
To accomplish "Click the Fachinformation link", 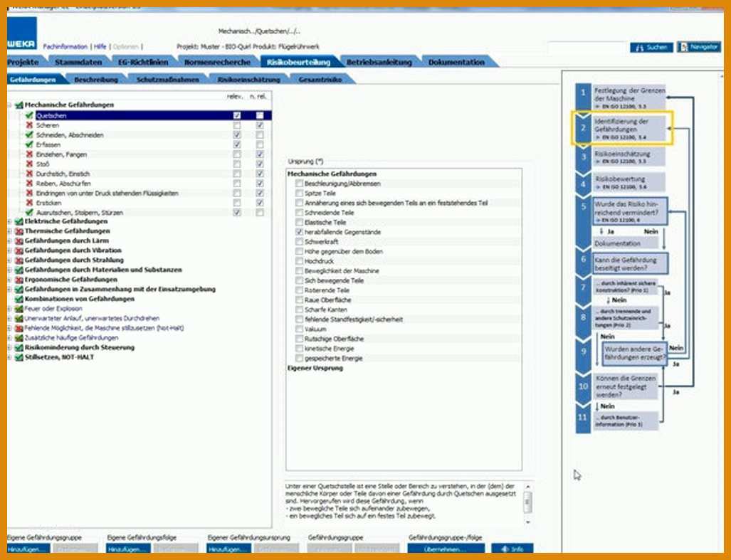I will tap(65, 46).
